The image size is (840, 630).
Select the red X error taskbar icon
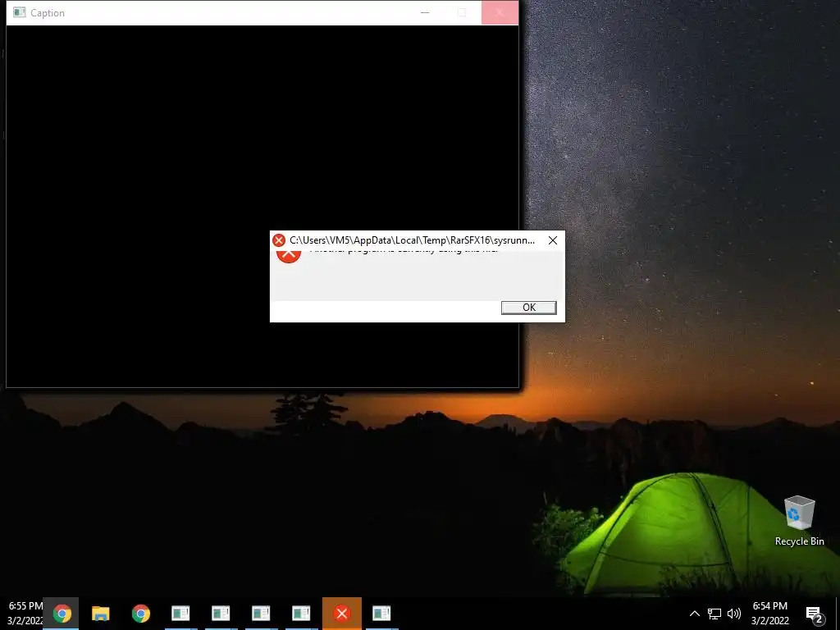pos(342,614)
